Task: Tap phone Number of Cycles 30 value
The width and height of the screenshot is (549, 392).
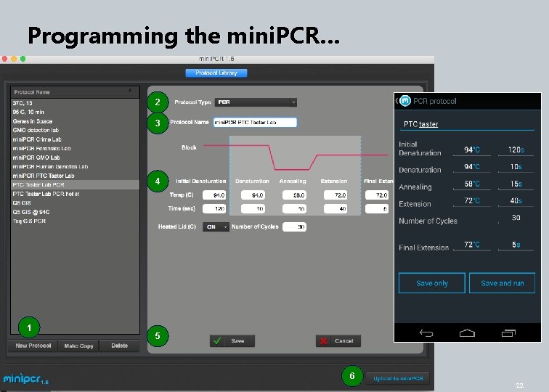Action: 516,218
